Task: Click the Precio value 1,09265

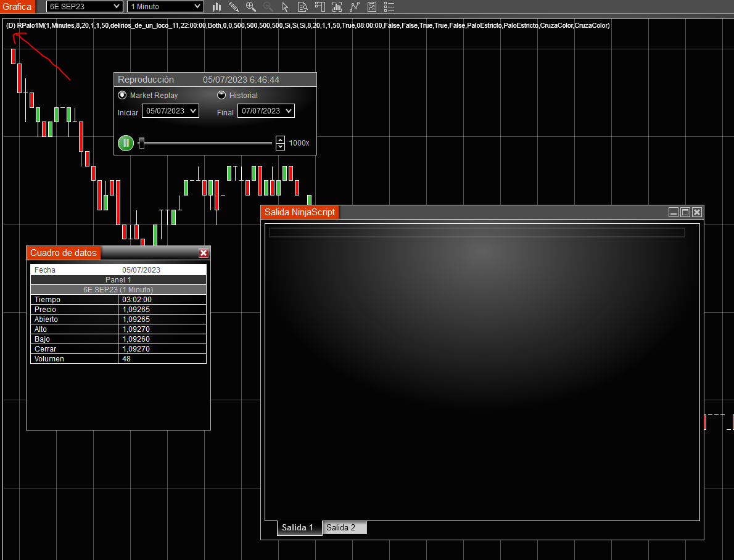Action: click(x=136, y=310)
